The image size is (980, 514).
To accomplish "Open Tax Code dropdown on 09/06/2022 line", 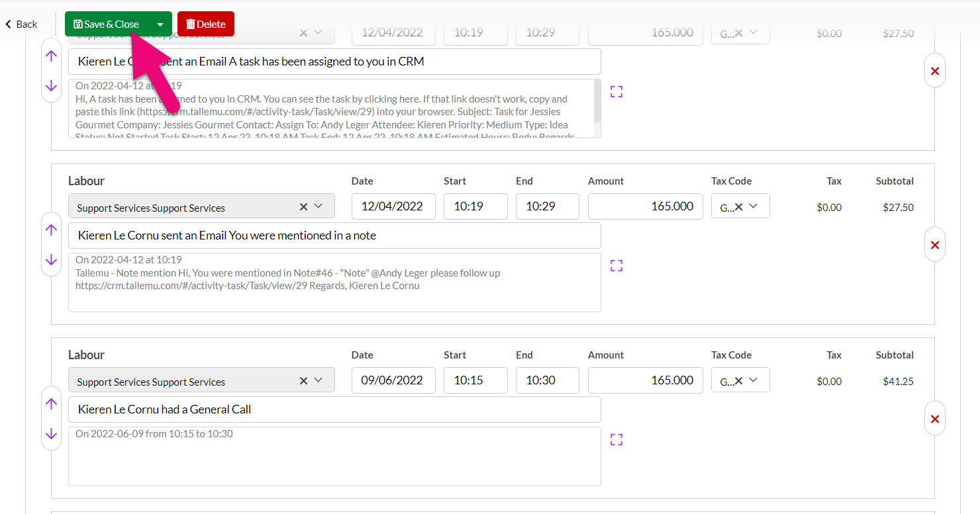I will 754,380.
